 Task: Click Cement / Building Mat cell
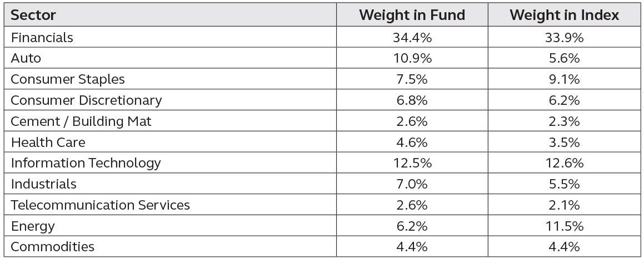click(81, 121)
